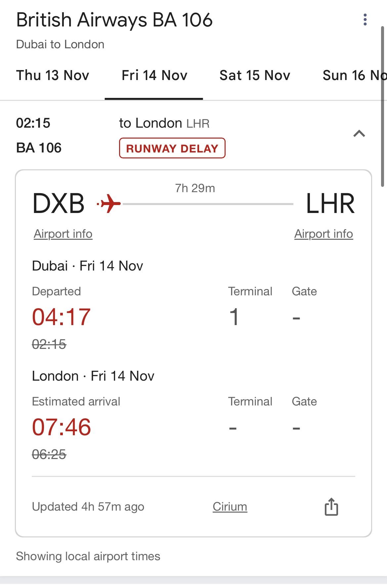Click the page scrollbar on the right
This screenshot has width=387, height=588.
(383, 106)
